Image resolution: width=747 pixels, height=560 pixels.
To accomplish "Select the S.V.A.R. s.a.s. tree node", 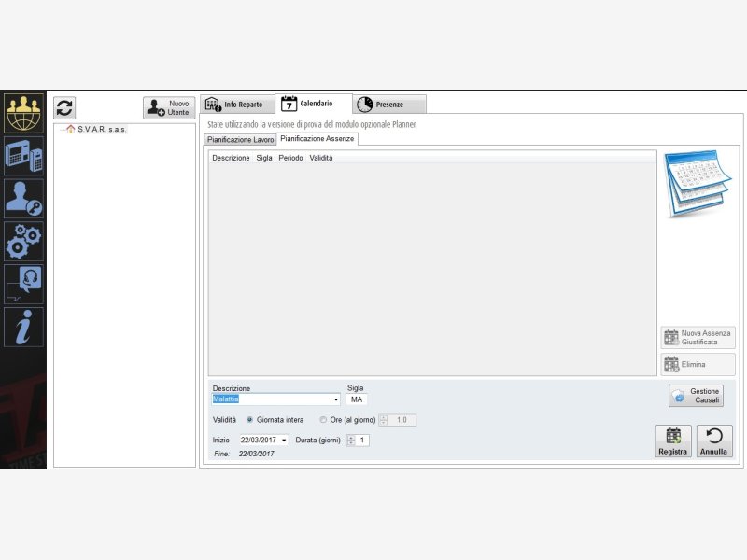I will (x=102, y=130).
